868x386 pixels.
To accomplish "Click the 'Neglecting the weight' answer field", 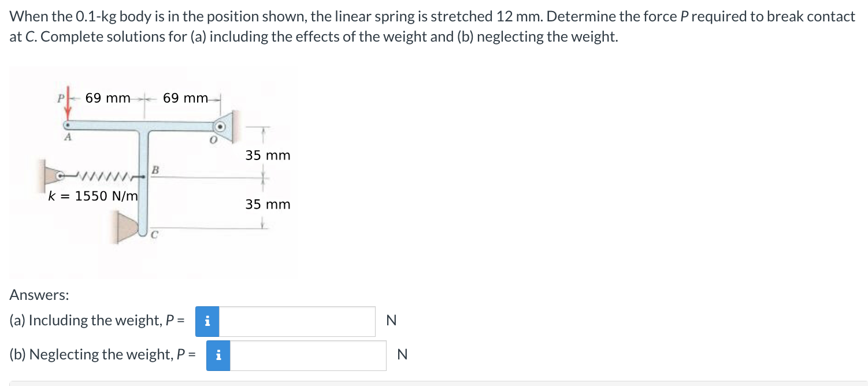I will (x=308, y=355).
